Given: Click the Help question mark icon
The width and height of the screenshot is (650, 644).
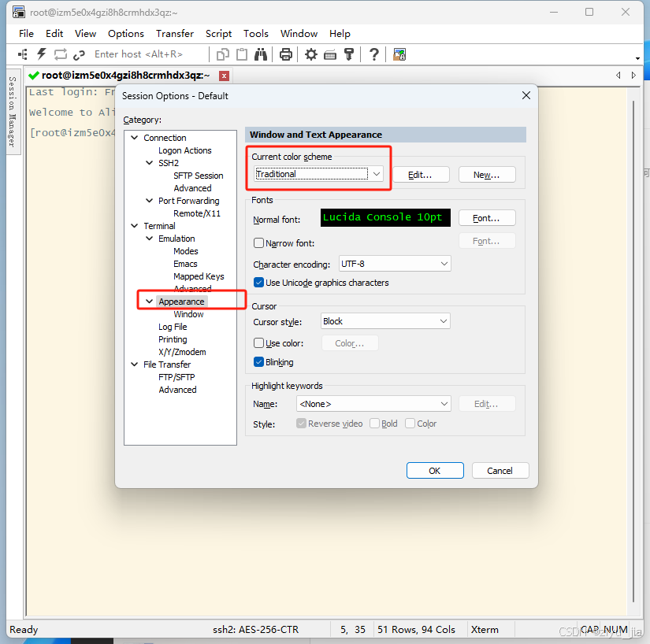Looking at the screenshot, I should pos(374,54).
